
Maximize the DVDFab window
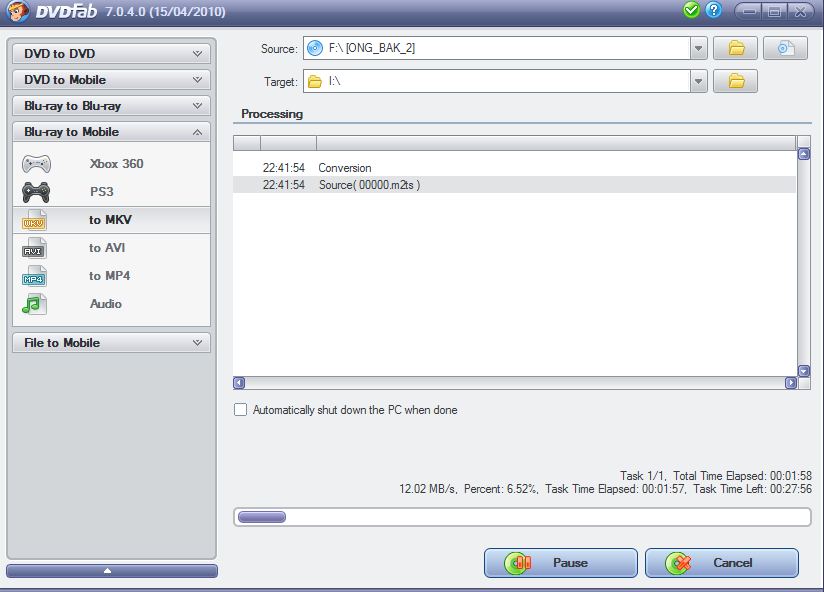(774, 11)
